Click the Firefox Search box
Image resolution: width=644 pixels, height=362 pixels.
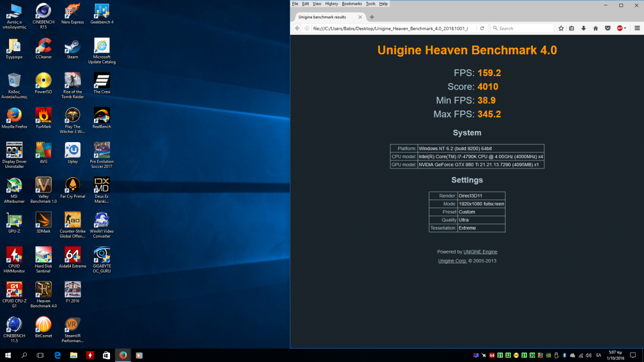522,28
